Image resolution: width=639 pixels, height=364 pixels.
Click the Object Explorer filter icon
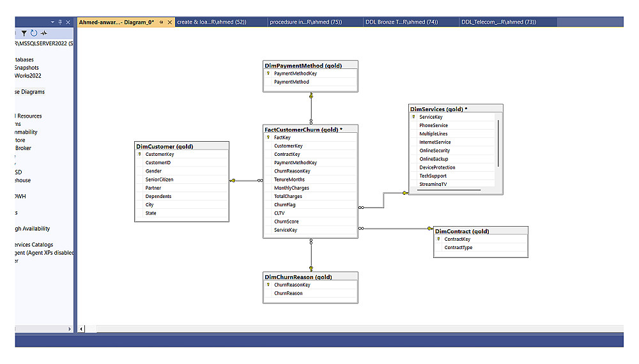(24, 33)
